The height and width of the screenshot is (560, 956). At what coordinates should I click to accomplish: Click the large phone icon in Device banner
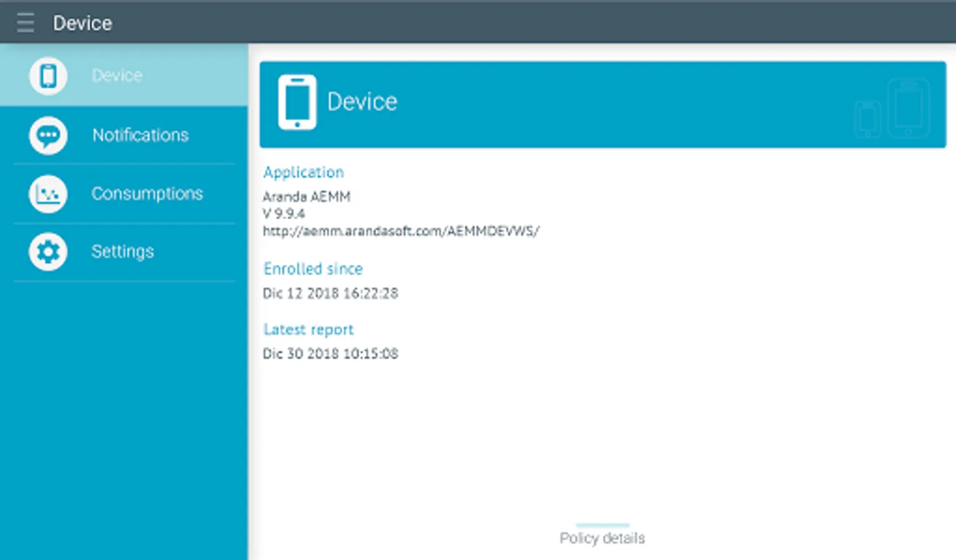pos(297,102)
